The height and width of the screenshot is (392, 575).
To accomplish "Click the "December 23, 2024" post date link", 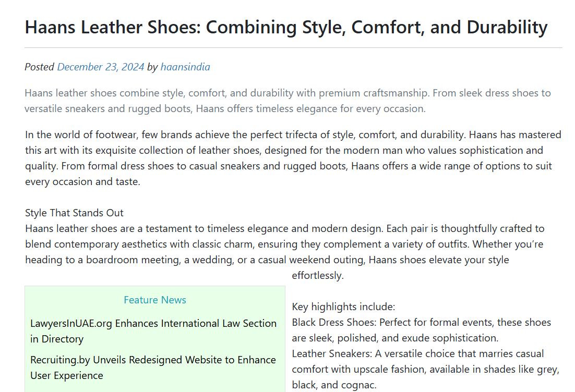I will pyautogui.click(x=100, y=67).
